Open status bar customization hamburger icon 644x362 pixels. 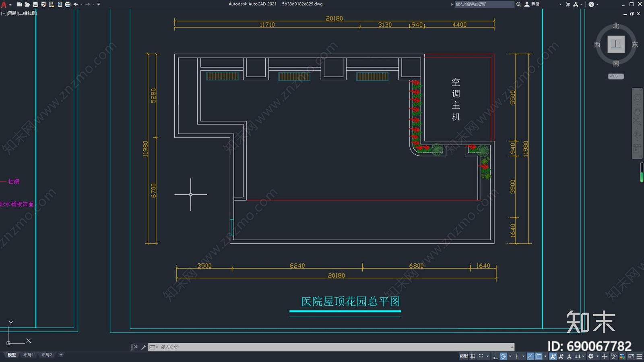click(x=639, y=356)
